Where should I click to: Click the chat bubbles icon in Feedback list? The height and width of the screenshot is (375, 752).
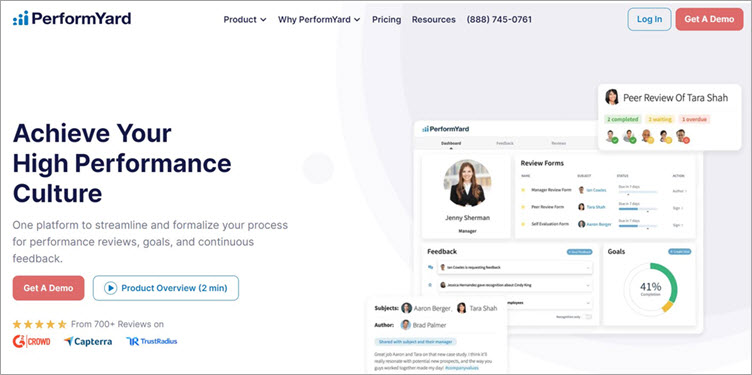(x=430, y=267)
